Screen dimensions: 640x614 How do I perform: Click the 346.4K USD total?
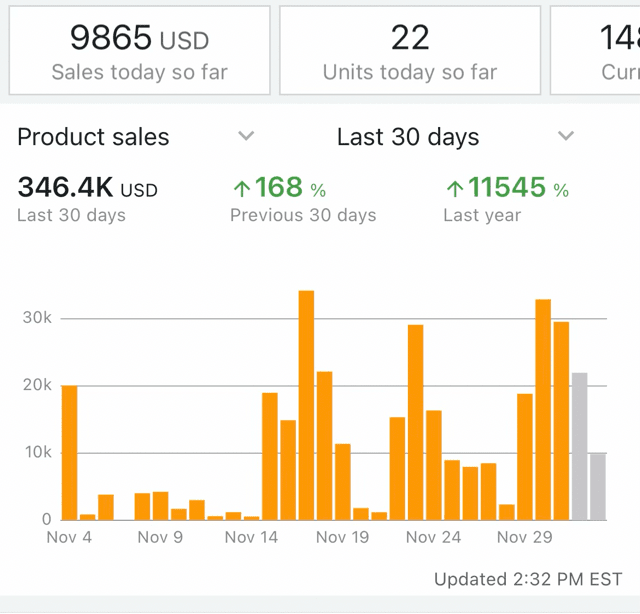point(87,188)
